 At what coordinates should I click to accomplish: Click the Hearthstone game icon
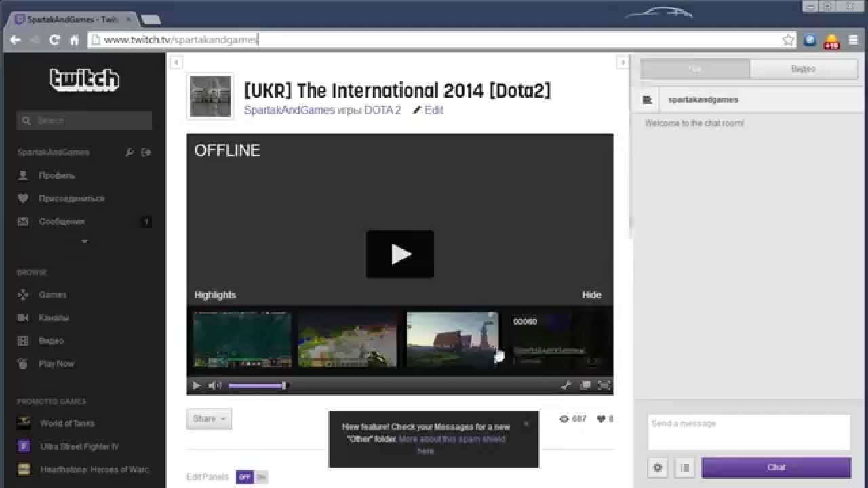[24, 469]
